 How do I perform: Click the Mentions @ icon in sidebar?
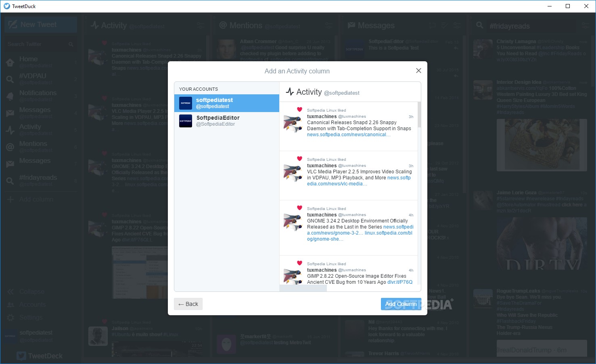(10, 147)
